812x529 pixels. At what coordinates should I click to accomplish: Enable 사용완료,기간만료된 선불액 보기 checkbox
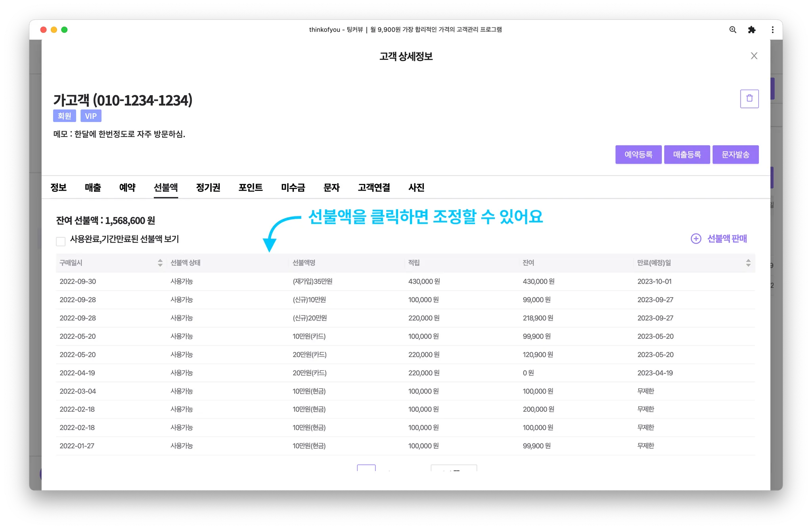tap(61, 241)
